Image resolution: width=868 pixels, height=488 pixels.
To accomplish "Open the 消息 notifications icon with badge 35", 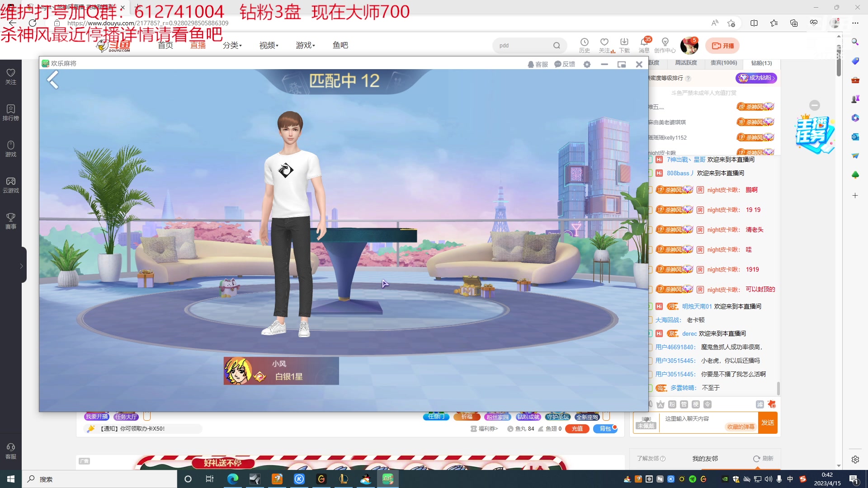I will tap(645, 45).
